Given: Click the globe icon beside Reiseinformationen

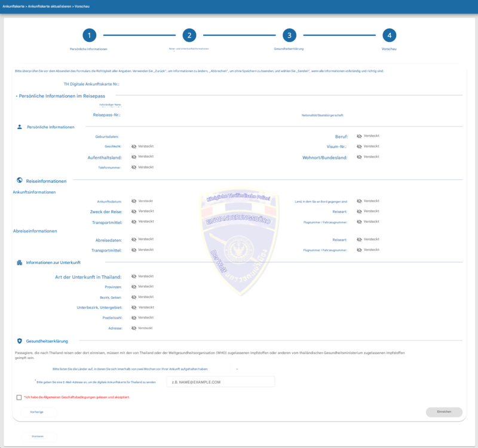Looking at the screenshot, I should [20, 180].
